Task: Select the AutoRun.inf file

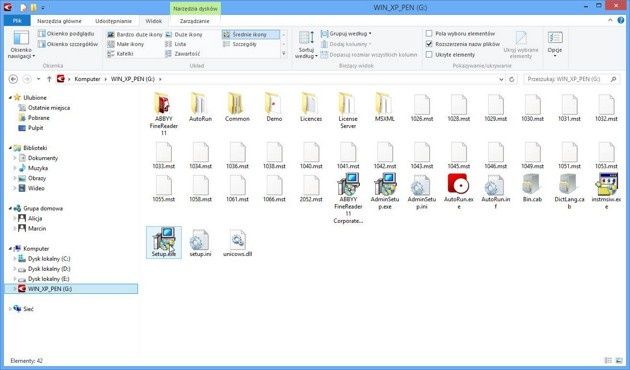Action: [495, 191]
